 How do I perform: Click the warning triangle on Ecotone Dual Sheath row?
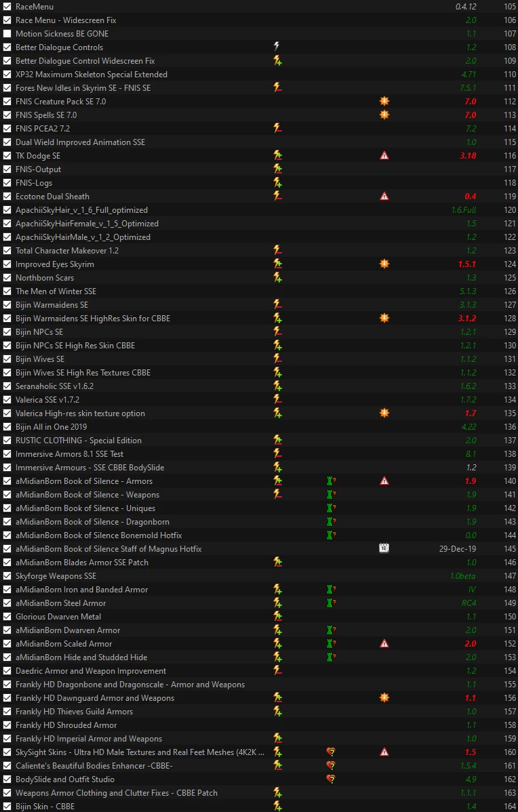pos(384,197)
